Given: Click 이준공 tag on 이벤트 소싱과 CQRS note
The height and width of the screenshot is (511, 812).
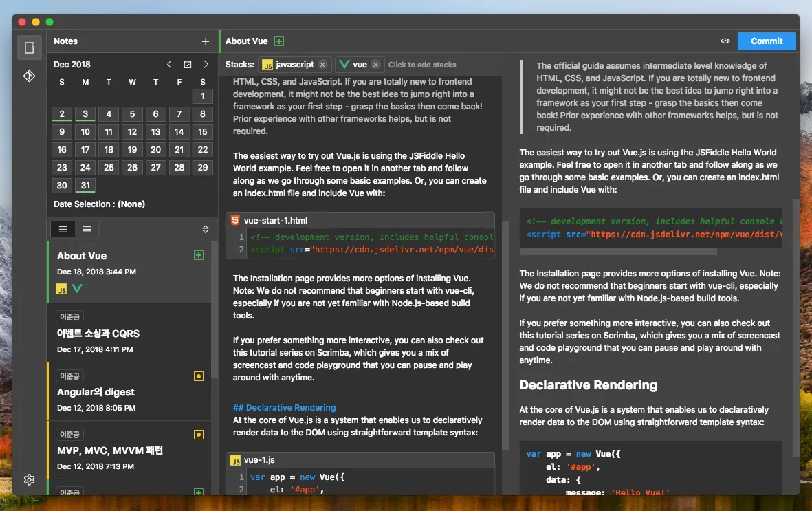Looking at the screenshot, I should (69, 316).
